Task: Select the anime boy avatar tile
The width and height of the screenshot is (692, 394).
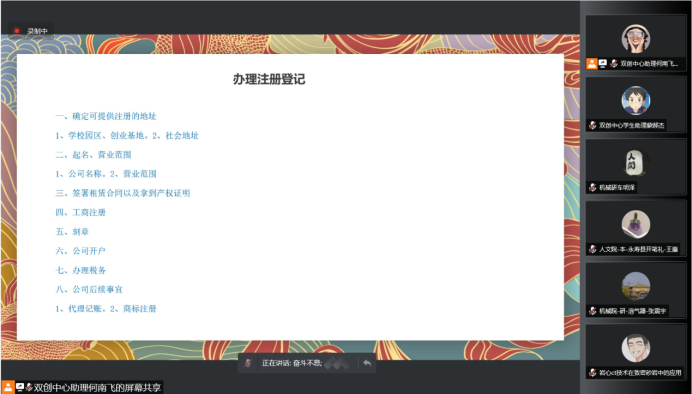Action: pos(636,101)
